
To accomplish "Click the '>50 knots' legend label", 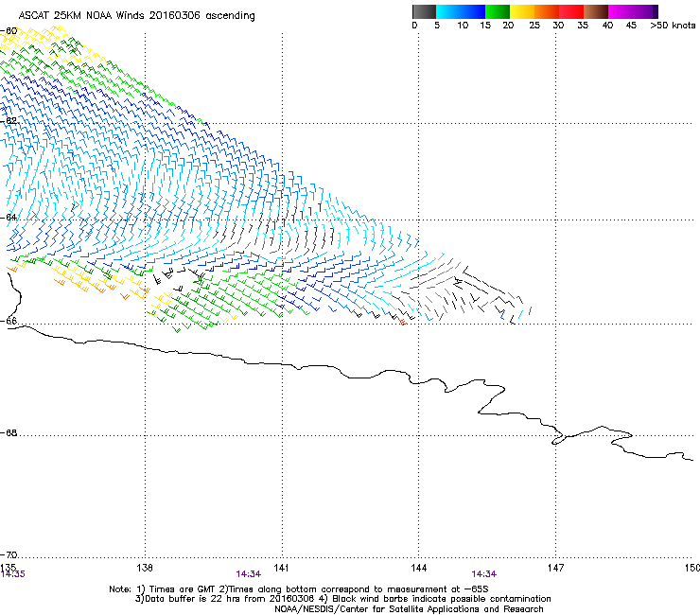I will coord(673,26).
